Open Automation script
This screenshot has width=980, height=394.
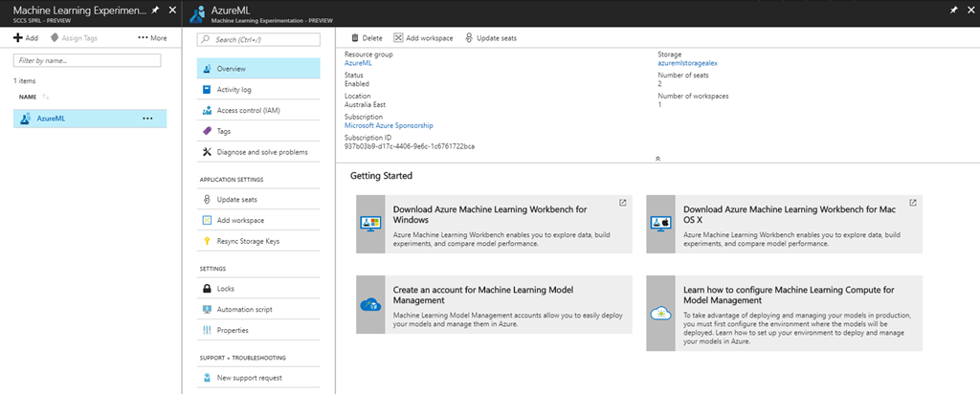pyautogui.click(x=258, y=309)
